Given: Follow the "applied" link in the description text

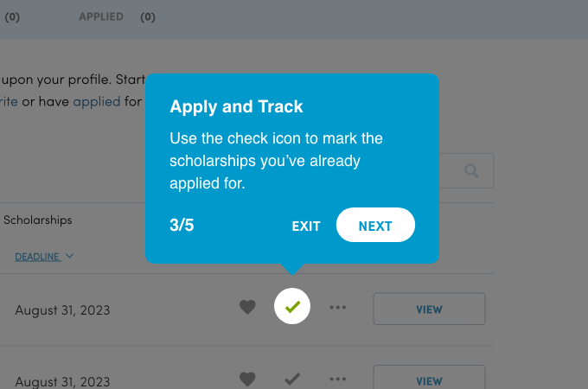Looking at the screenshot, I should (x=96, y=101).
